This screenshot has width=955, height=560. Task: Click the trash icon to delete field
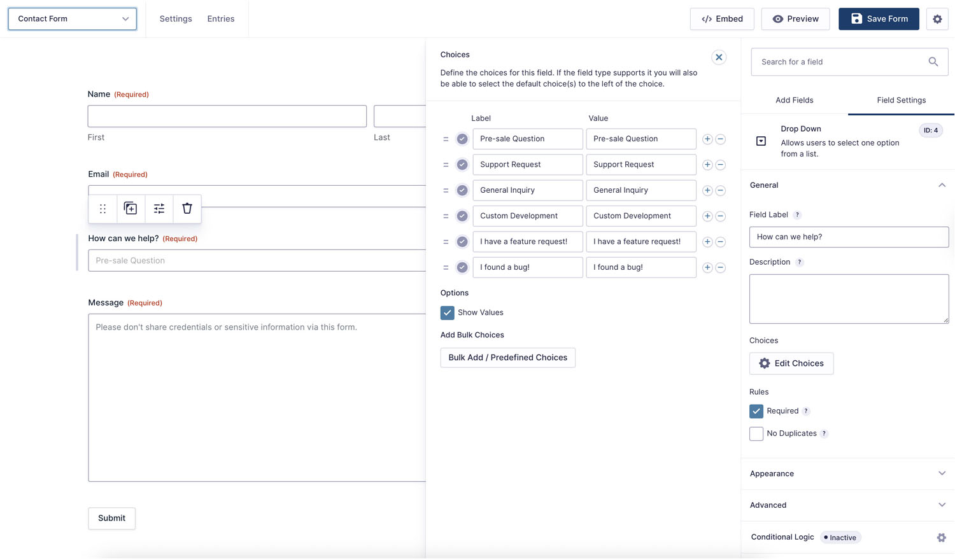(x=187, y=209)
